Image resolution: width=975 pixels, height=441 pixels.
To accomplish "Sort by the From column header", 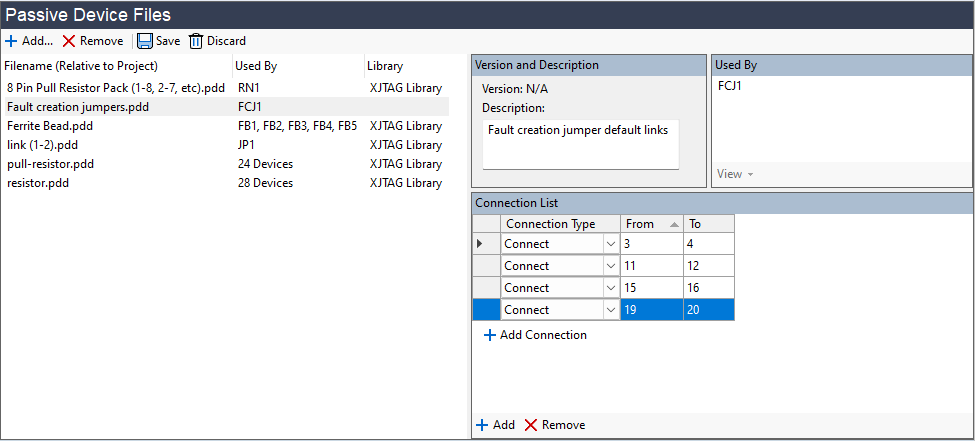I will click(651, 224).
